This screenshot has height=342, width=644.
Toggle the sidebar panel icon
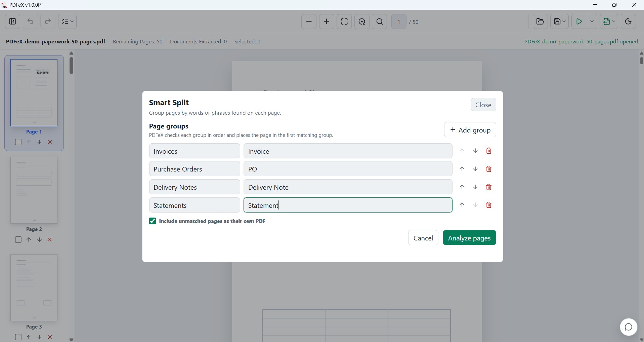[x=13, y=22]
